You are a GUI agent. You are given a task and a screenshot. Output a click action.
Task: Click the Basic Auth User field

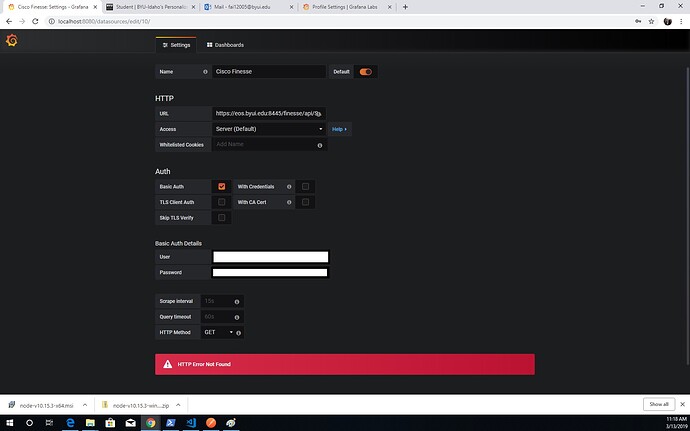(x=271, y=257)
